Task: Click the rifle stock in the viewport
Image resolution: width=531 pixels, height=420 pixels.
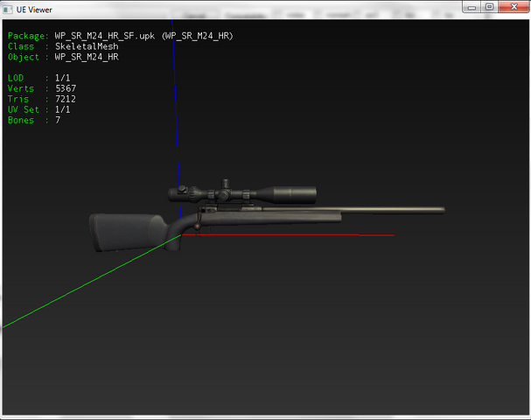Action: coord(127,232)
